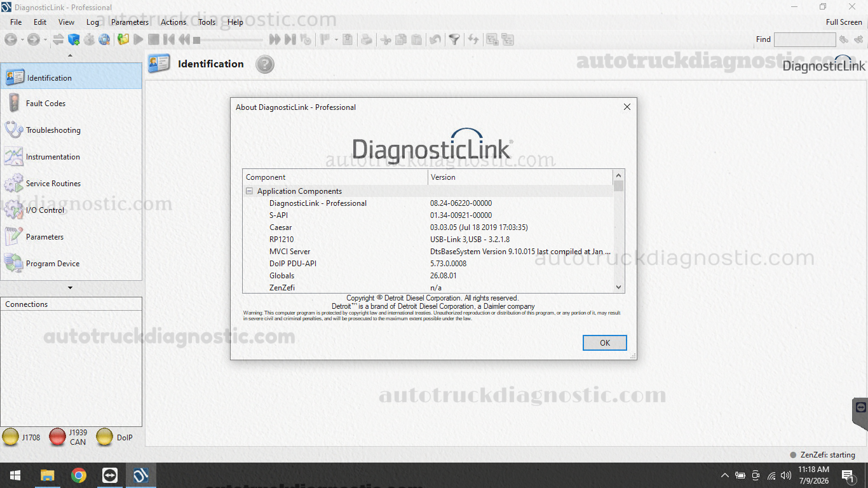Open Program Device in the sidebar
This screenshot has width=868, height=488.
click(71, 263)
